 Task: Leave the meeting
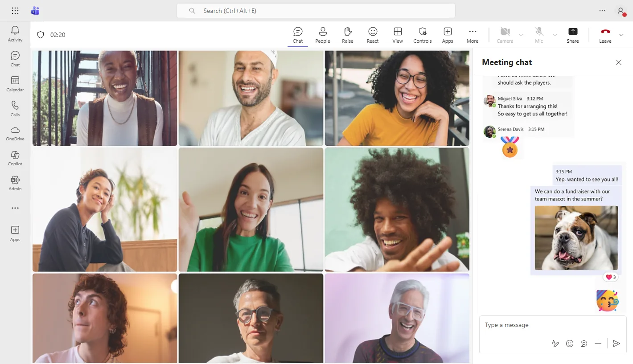(605, 35)
